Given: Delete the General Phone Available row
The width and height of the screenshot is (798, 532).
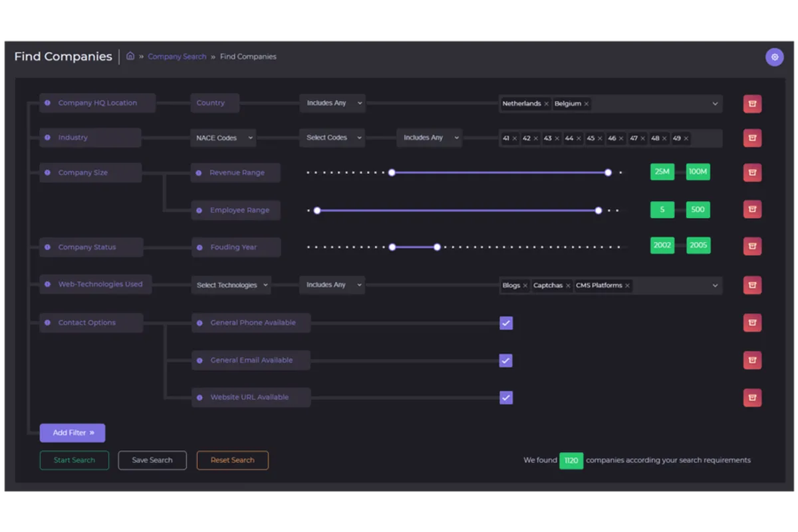Looking at the screenshot, I should [752, 323].
